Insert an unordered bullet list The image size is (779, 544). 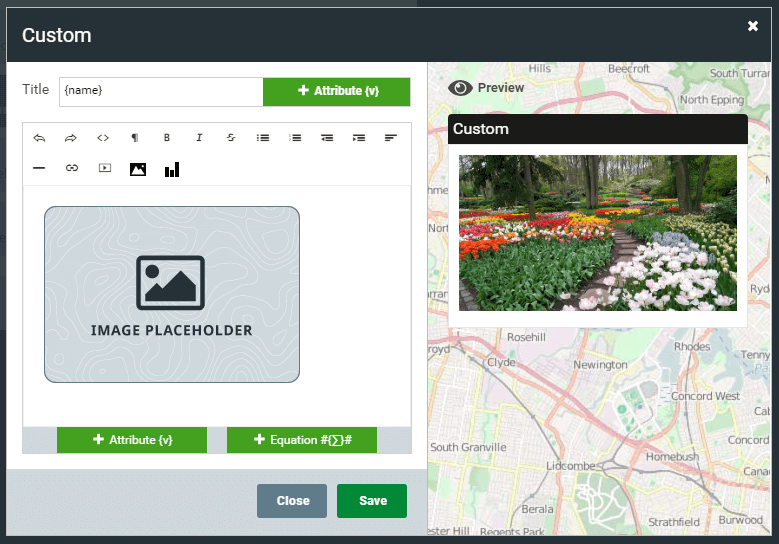tap(263, 138)
